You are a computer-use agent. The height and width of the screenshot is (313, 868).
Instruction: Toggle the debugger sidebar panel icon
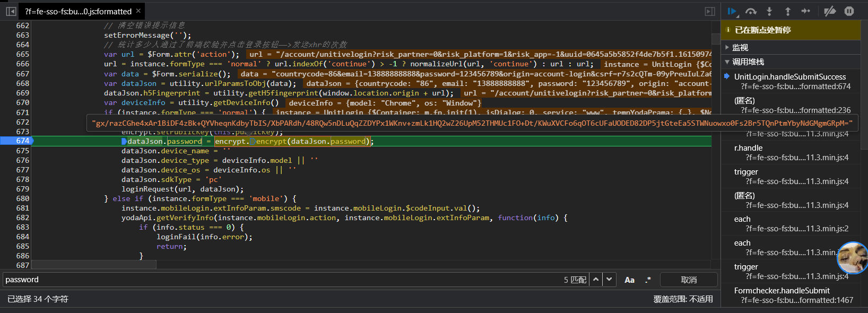pyautogui.click(x=710, y=11)
